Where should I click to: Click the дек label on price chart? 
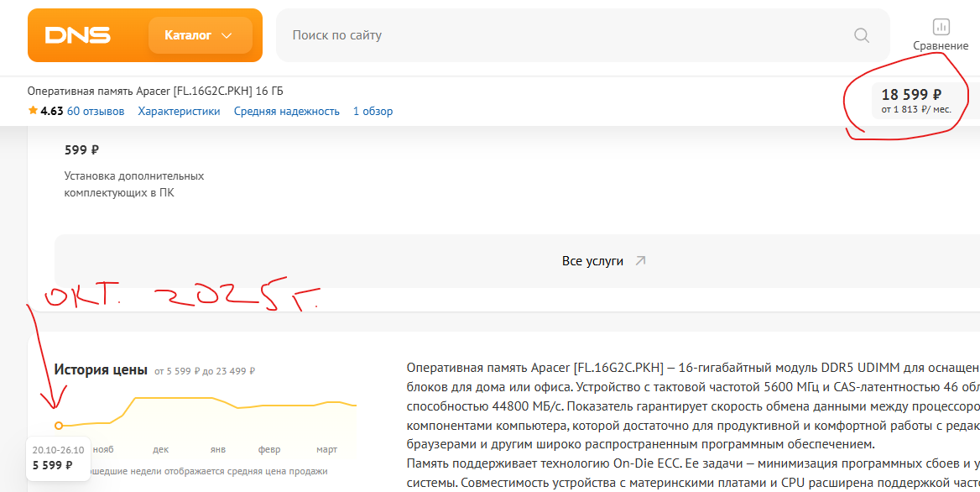160,449
